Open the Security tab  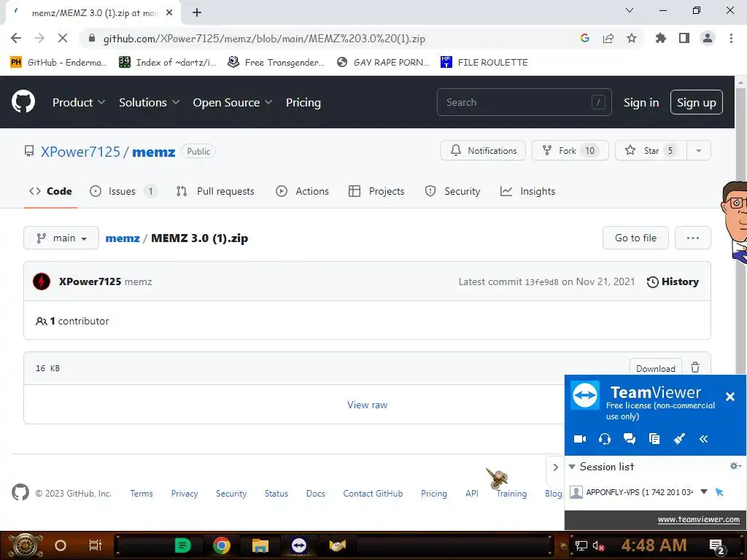[452, 191]
